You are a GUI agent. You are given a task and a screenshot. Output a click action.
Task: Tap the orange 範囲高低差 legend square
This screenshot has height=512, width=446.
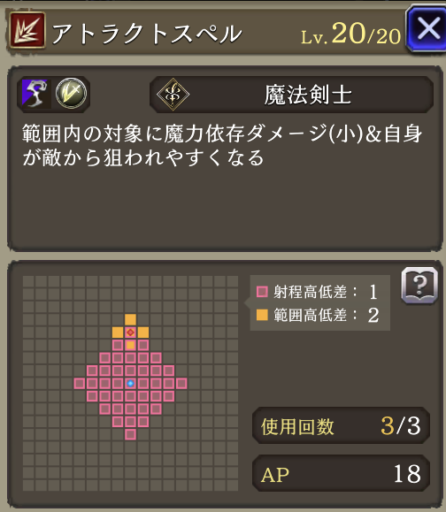[x=262, y=315]
